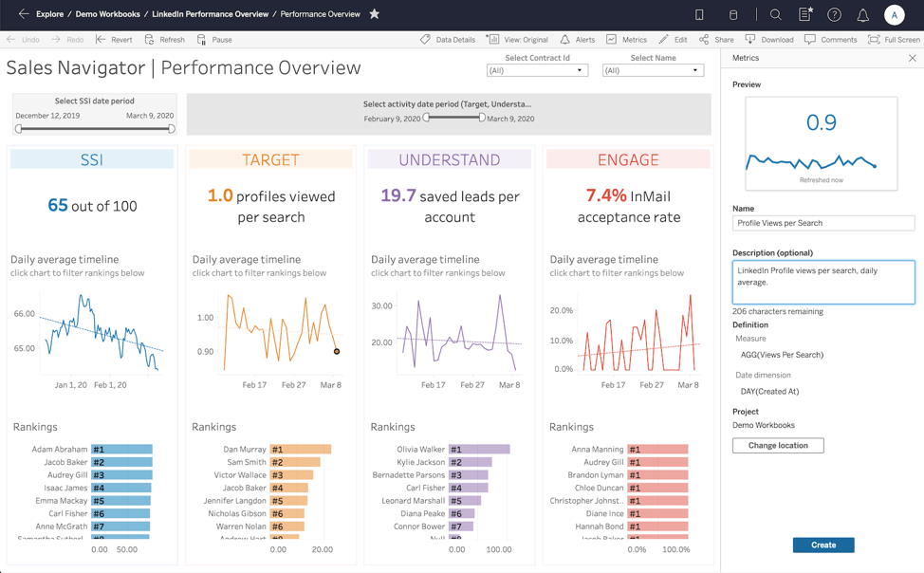Open notifications bell icon

(862, 15)
